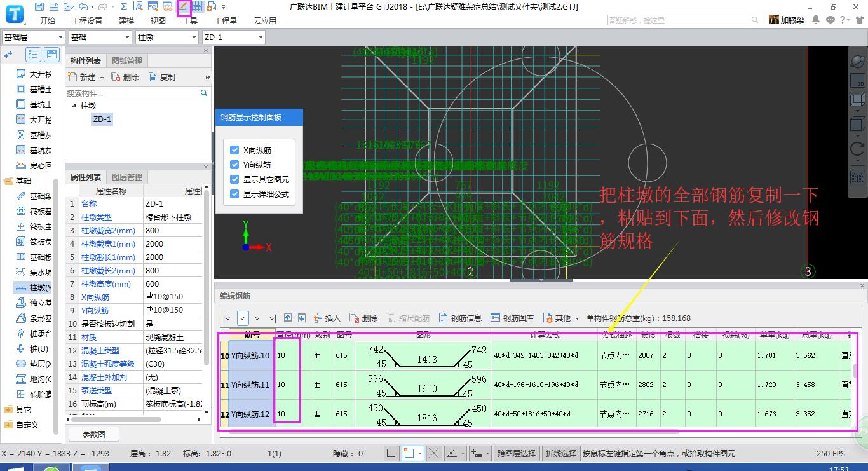Screen dimensions: 868x471
Task: Click 钢筋图库 button
Action: pos(512,318)
